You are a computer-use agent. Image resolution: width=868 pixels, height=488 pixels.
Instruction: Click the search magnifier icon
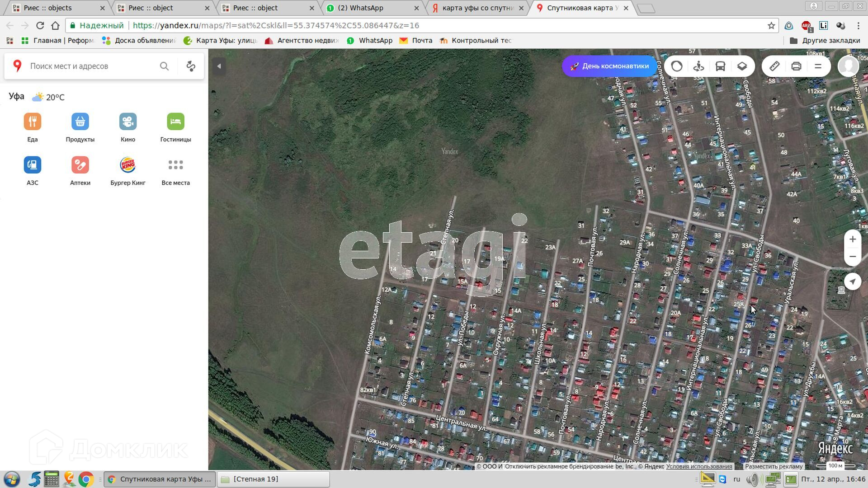164,66
